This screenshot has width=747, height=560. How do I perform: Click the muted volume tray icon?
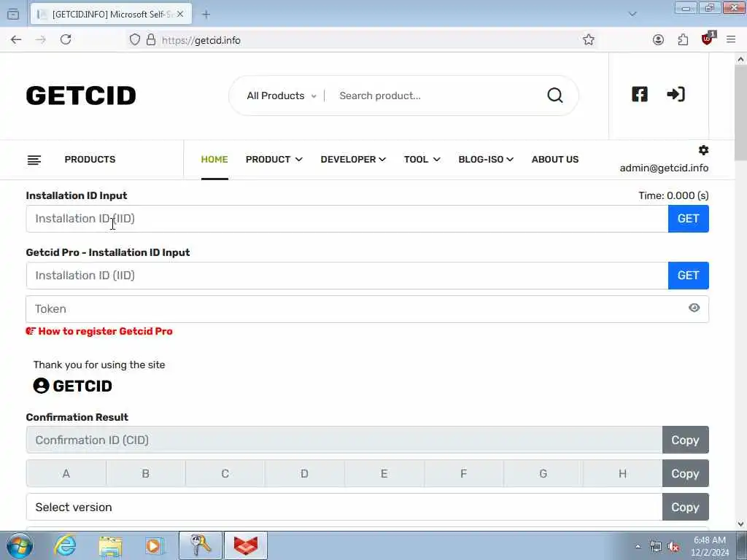tap(673, 547)
